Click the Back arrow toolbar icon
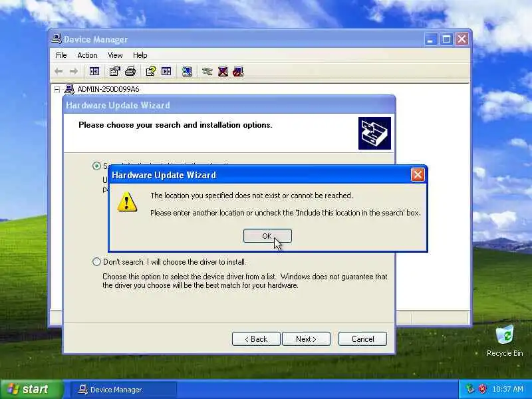The image size is (532, 399). coord(59,71)
